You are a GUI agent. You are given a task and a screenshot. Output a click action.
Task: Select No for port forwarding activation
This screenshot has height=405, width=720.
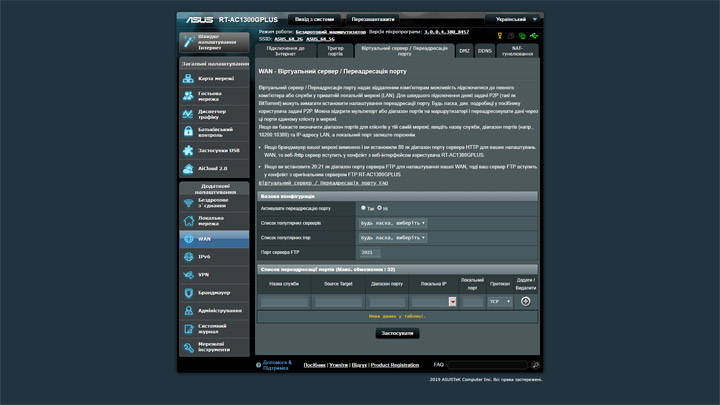pos(379,208)
